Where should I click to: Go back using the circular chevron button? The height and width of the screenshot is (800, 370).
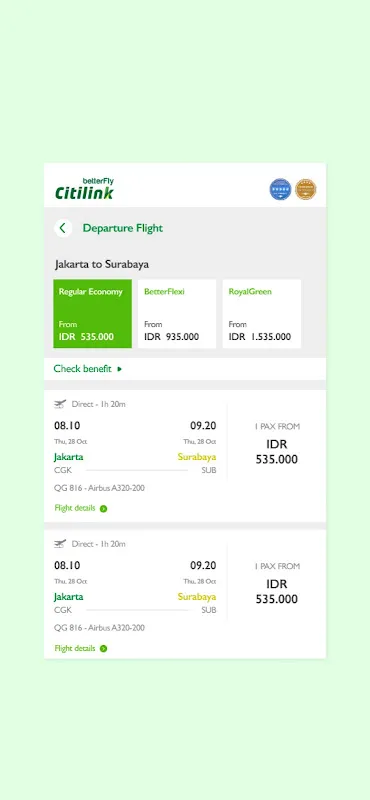pos(63,228)
